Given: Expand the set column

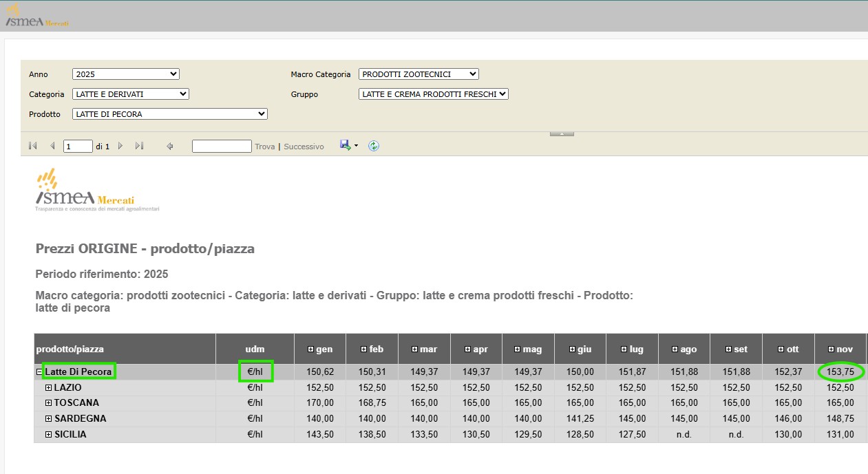Looking at the screenshot, I should tap(728, 349).
